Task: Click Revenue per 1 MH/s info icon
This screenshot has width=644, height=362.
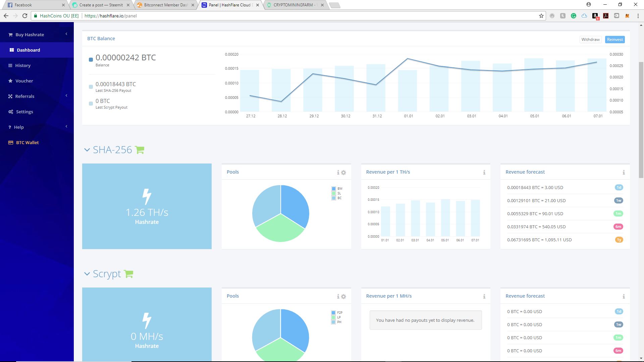Action: tap(484, 296)
